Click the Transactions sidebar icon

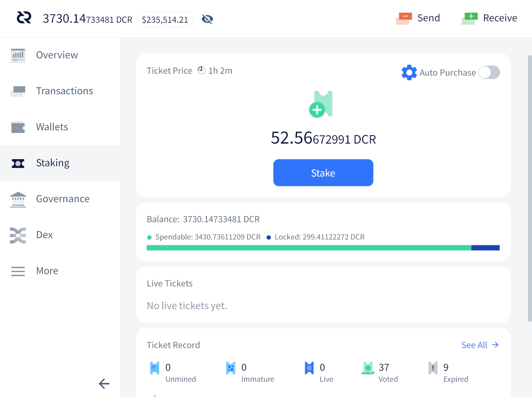[18, 91]
